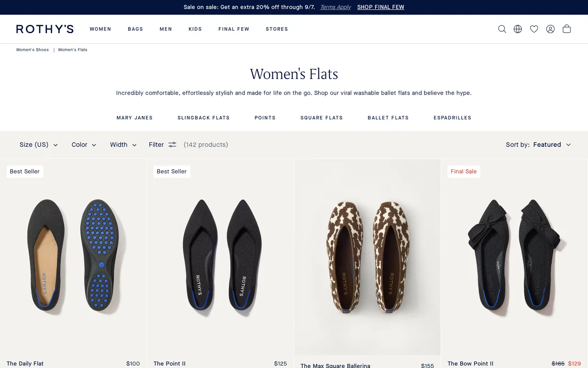Open the Stores menu item
Image resolution: width=588 pixels, height=368 pixels.
(277, 29)
